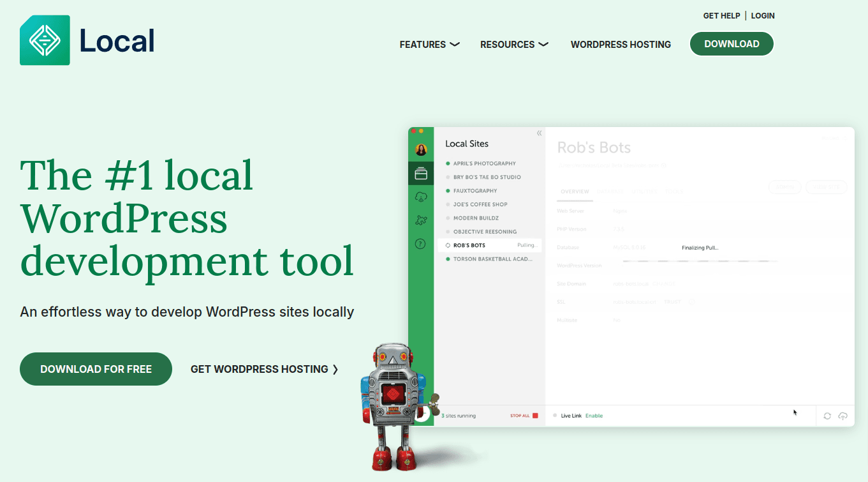The height and width of the screenshot is (482, 868).
Task: Click the cloud Live Link icon in footer
Action: click(842, 416)
